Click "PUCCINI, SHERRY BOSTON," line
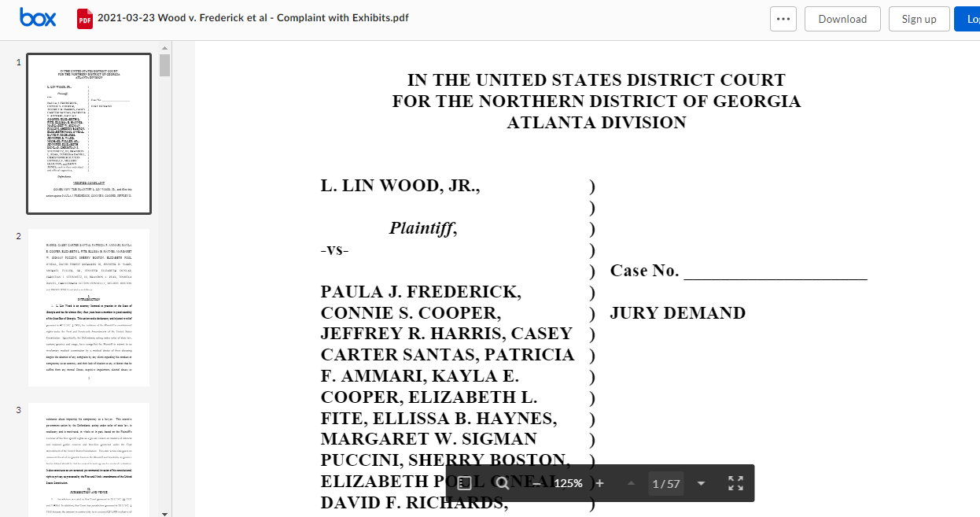Viewport: 980px width, 517px height. pos(445,460)
